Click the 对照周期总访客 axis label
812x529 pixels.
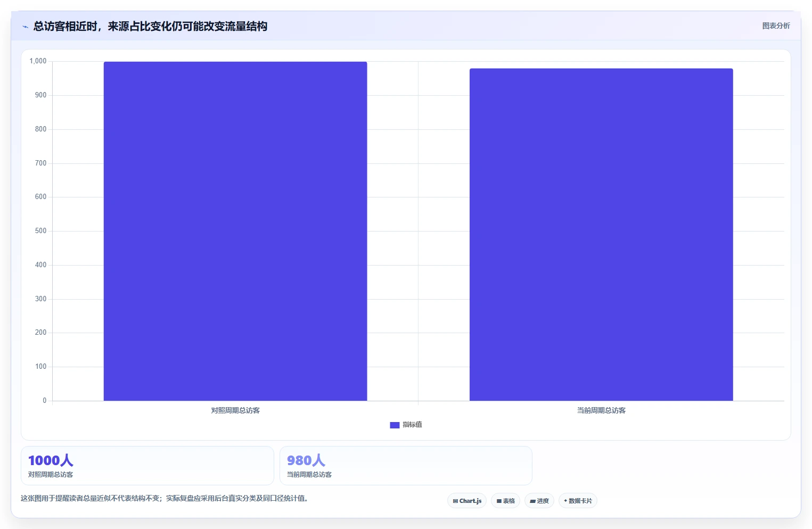[235, 410]
